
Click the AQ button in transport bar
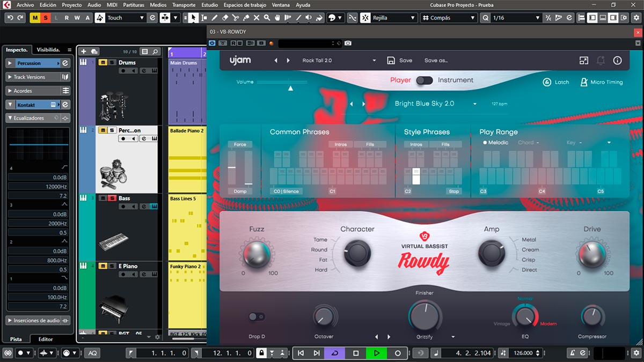pyautogui.click(x=93, y=353)
